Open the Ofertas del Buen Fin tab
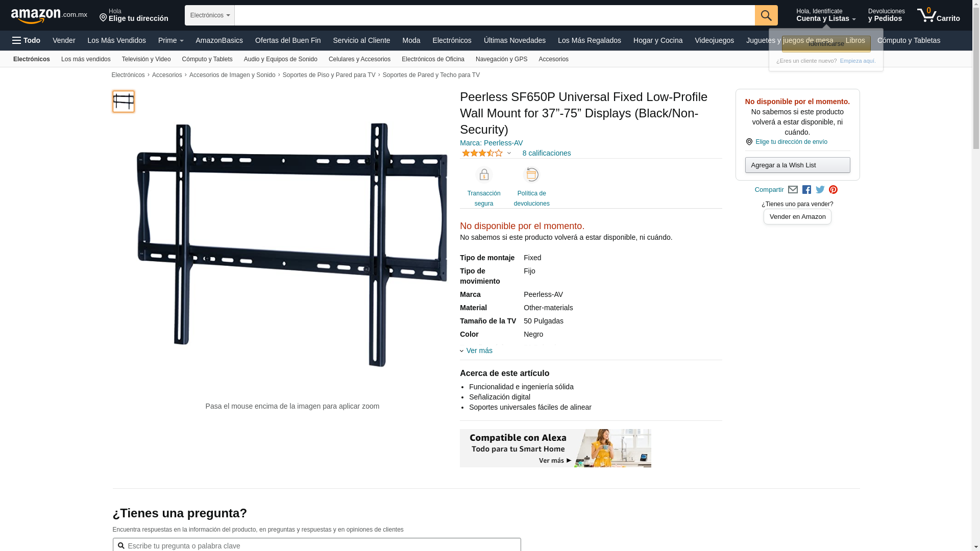Viewport: 980px width, 551px height. (288, 40)
